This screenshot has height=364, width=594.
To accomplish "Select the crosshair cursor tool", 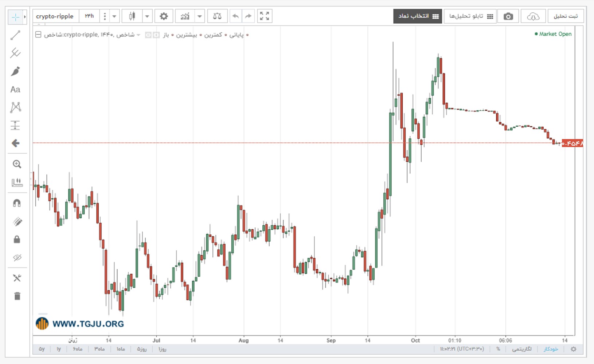I will [15, 17].
